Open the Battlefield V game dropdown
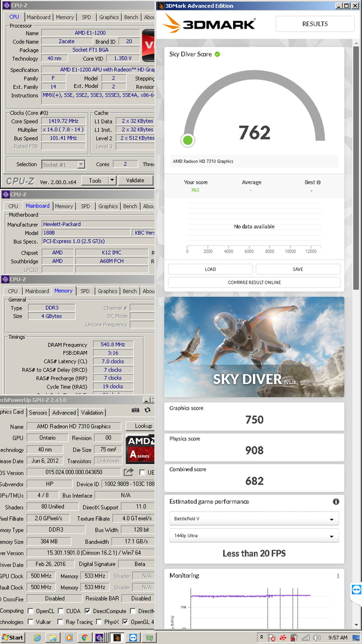This screenshot has height=644, width=362. [x=254, y=519]
